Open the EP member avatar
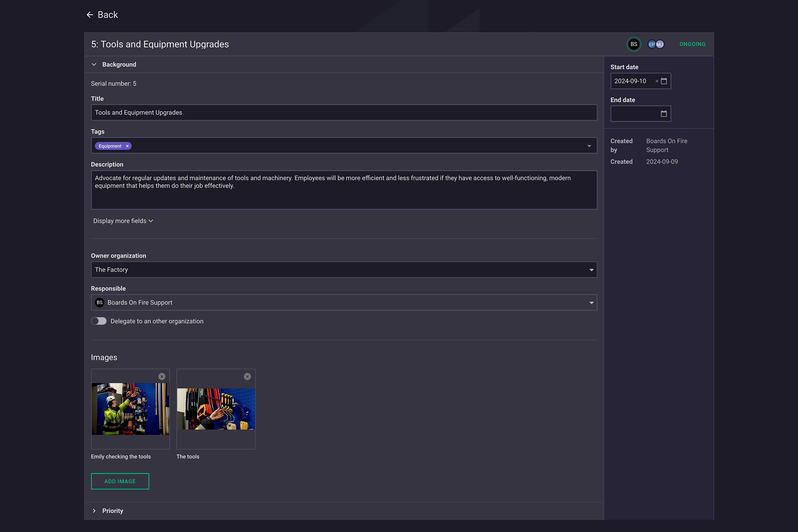 tap(651, 45)
